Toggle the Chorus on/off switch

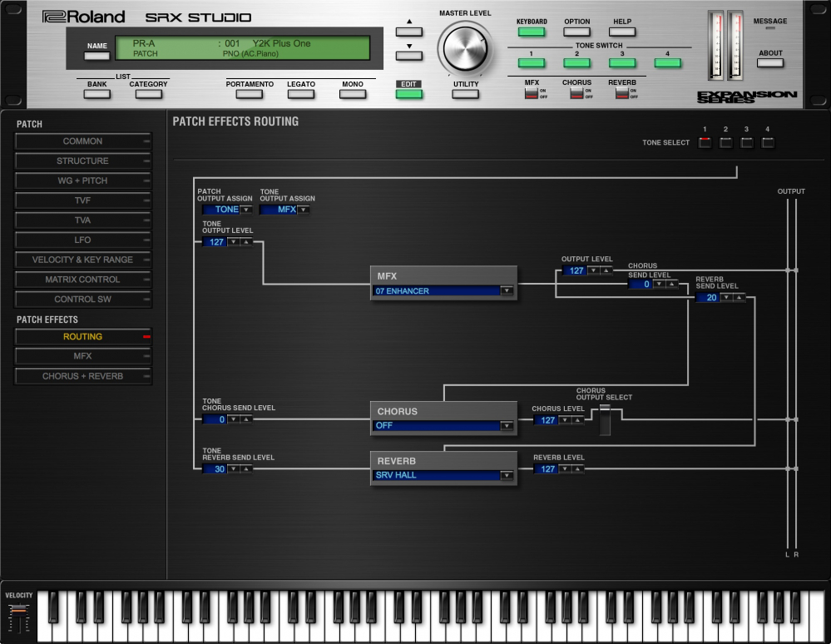(575, 93)
